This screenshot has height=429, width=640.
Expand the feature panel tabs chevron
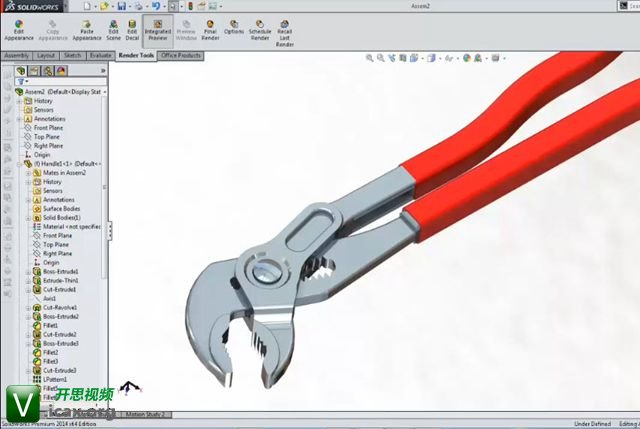(x=103, y=71)
